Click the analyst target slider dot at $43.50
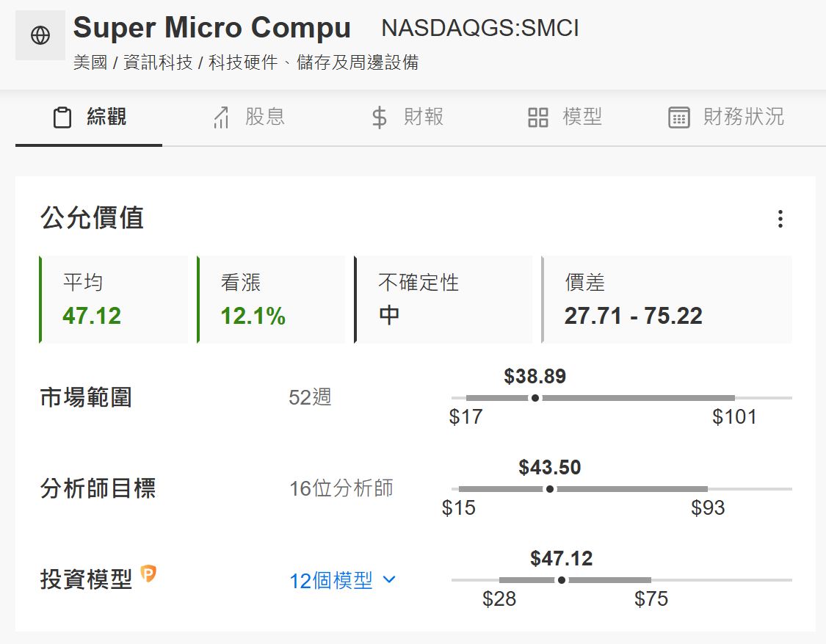 point(550,489)
